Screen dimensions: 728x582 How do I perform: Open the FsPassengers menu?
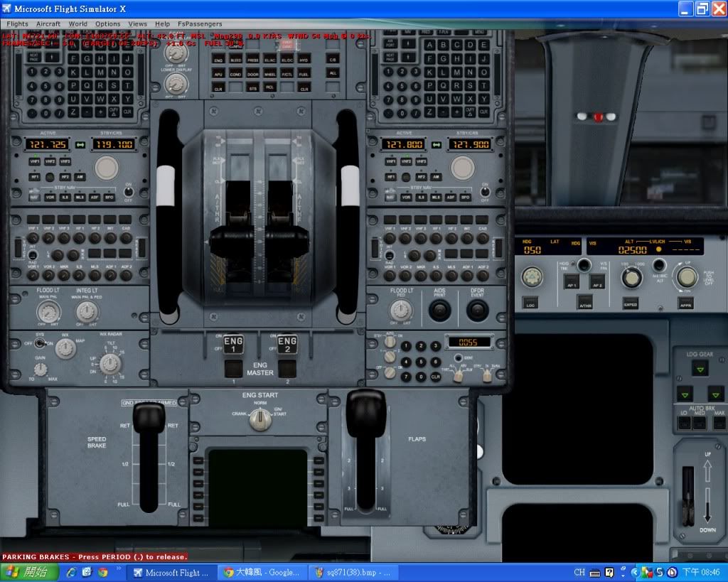click(x=200, y=23)
